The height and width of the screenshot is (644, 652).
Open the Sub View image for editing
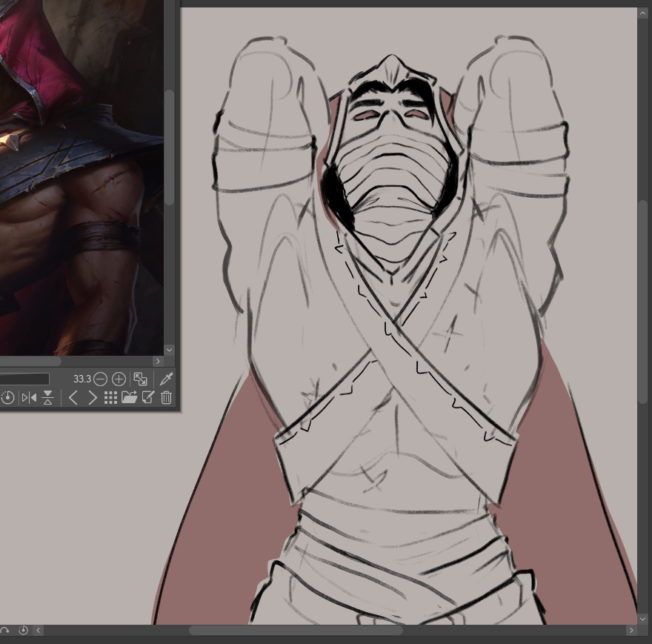[x=148, y=398]
